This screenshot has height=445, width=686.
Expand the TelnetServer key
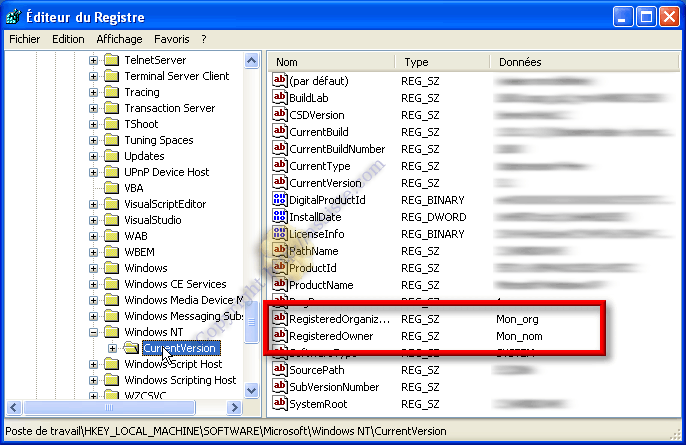[x=93, y=60]
